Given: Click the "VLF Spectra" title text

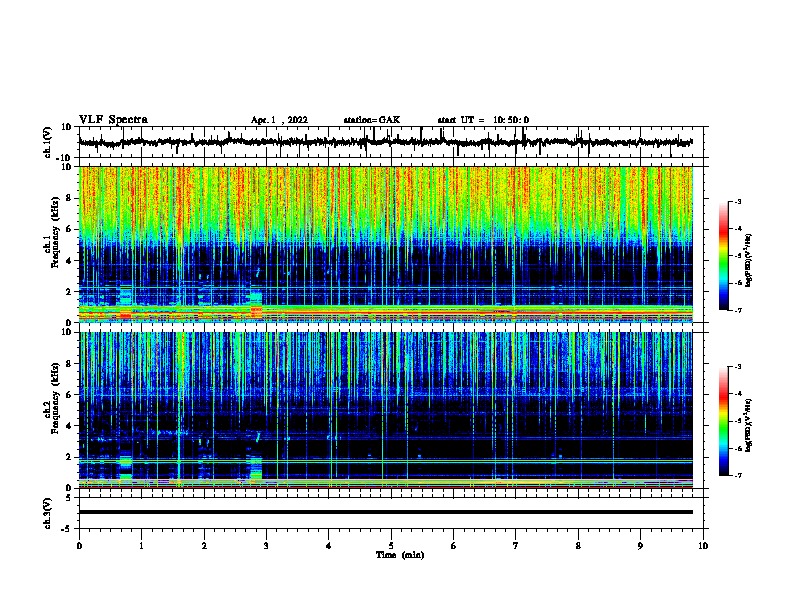Looking at the screenshot, I should point(113,120).
